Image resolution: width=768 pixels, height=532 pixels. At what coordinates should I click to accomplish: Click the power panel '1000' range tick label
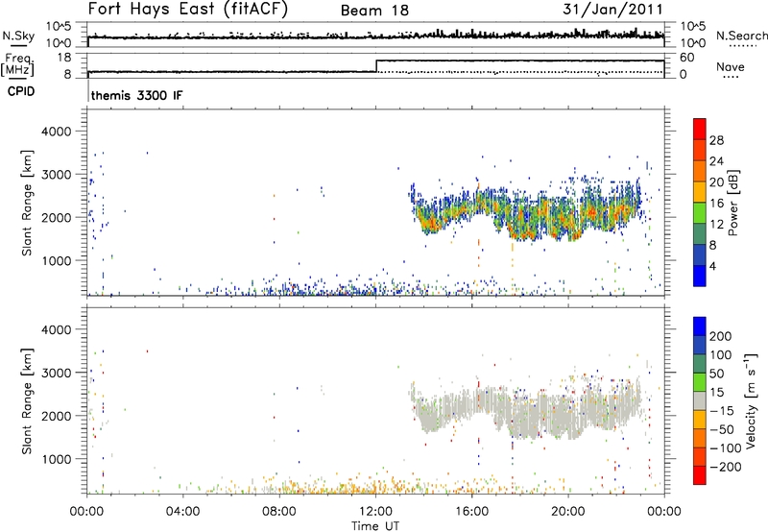(56, 260)
